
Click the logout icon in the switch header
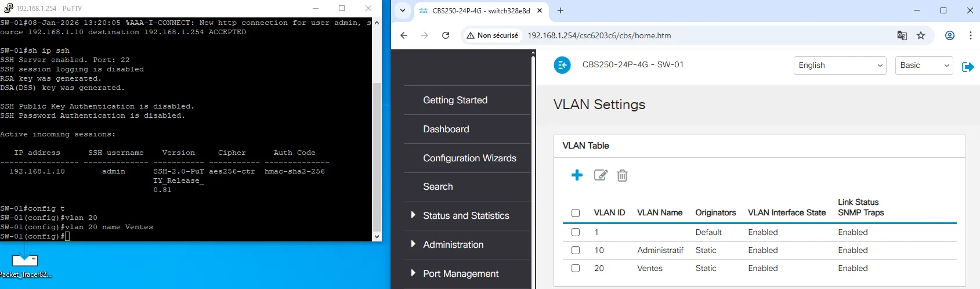968,67
